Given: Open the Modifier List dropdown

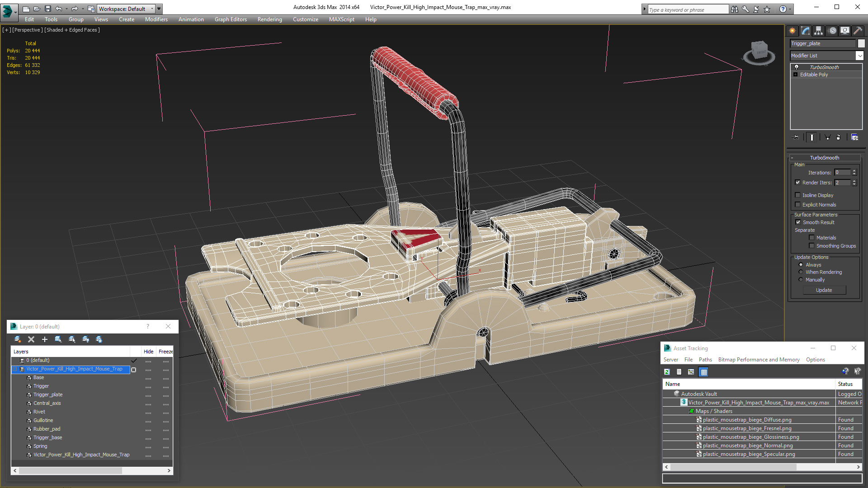Looking at the screenshot, I should pos(859,56).
